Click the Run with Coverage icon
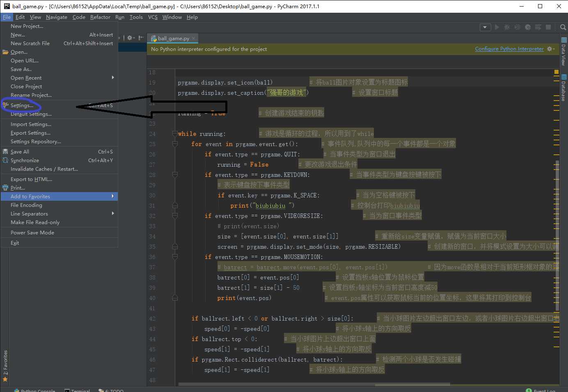 pyautogui.click(x=518, y=27)
